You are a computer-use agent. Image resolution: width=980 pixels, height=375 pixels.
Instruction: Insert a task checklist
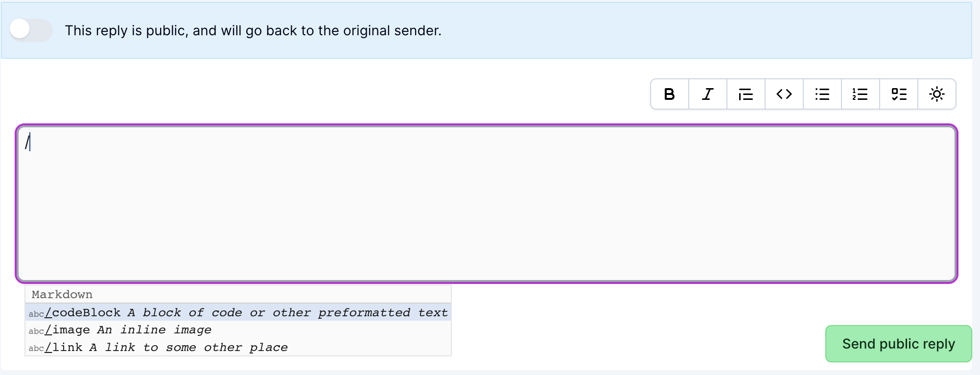click(x=899, y=94)
